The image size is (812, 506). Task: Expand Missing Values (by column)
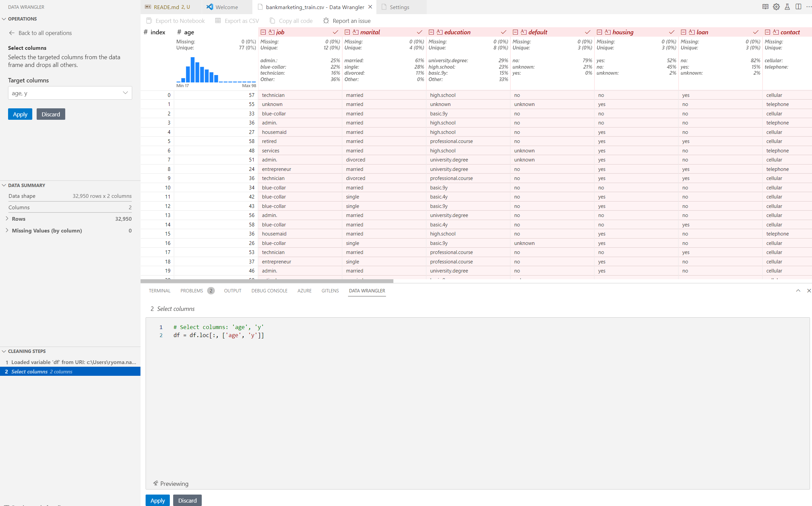7,230
